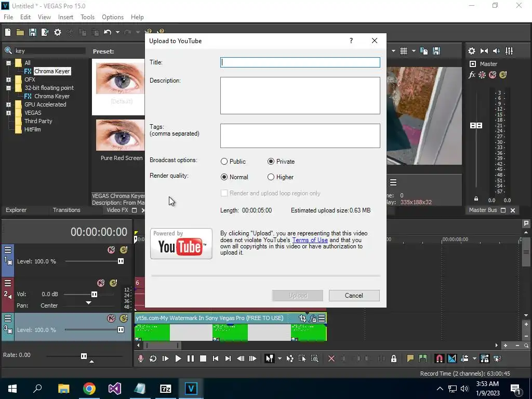Select the Envelope Edit tool
532x399 pixels.
click(290, 358)
